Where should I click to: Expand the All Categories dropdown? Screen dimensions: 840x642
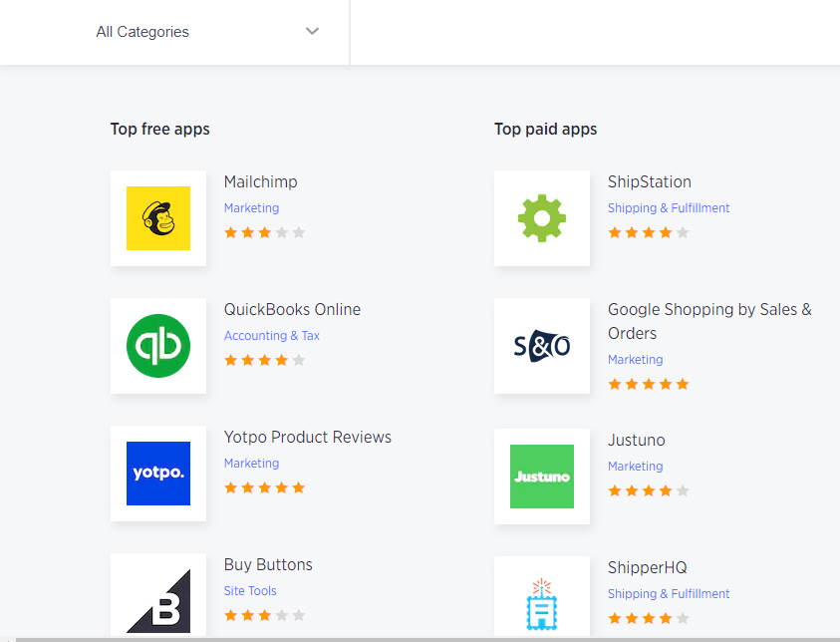point(207,32)
